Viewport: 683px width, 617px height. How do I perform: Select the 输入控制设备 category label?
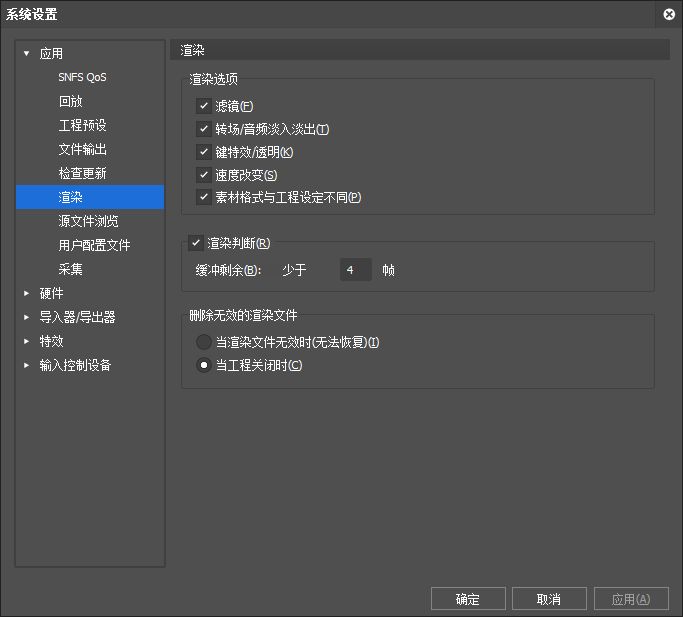click(x=75, y=365)
